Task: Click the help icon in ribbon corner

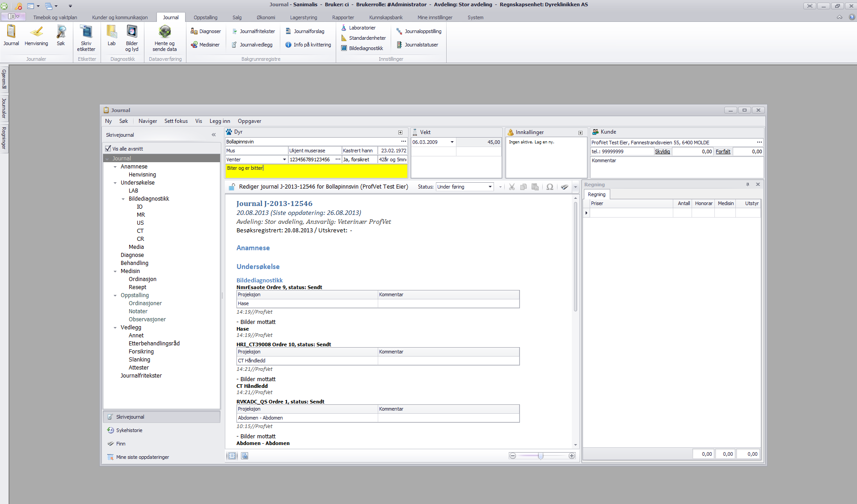Action: (x=852, y=17)
